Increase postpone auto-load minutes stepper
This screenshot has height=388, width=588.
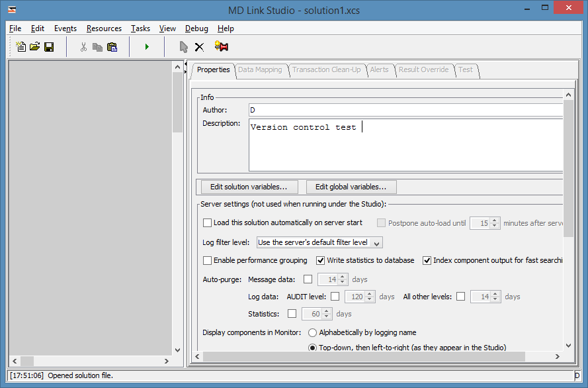[495, 220]
